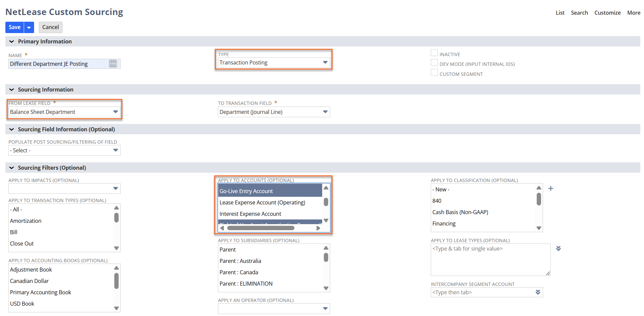The width and height of the screenshot is (644, 316).
Task: Click the plus icon beside classification list
Action: (x=551, y=189)
